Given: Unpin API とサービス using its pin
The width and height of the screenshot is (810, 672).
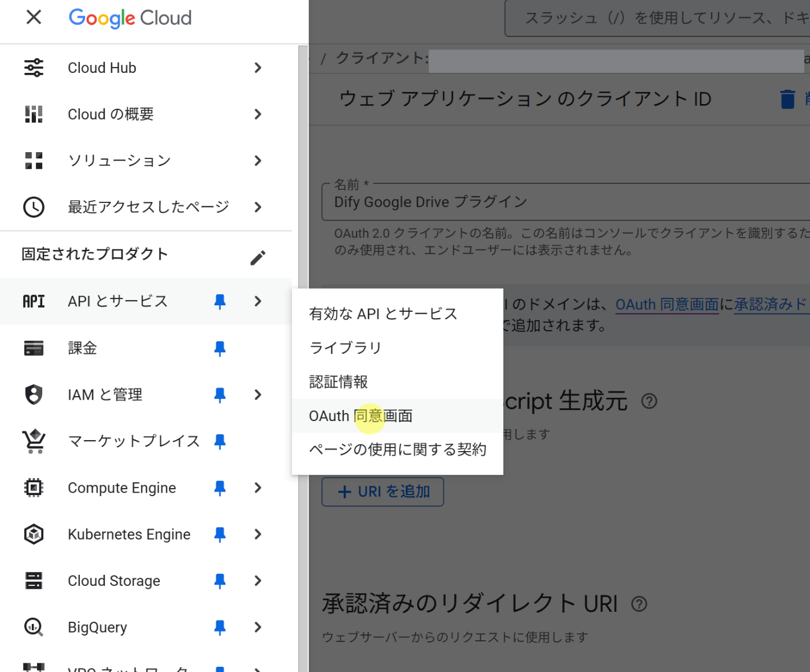Looking at the screenshot, I should 220,301.
